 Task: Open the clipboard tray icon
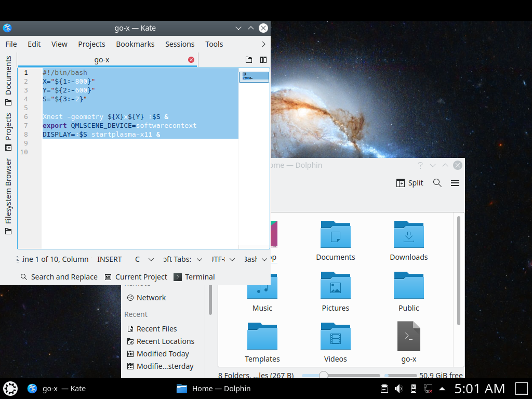pos(384,389)
